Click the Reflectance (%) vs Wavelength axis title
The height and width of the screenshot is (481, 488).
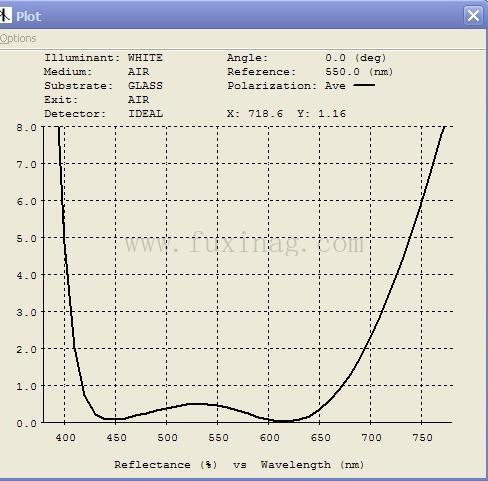(239, 465)
